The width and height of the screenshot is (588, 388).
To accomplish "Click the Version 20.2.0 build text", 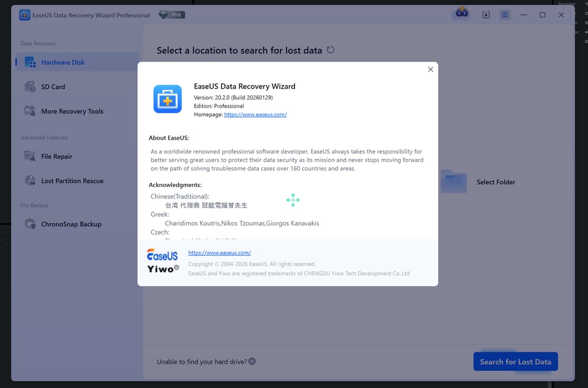I will (x=233, y=98).
